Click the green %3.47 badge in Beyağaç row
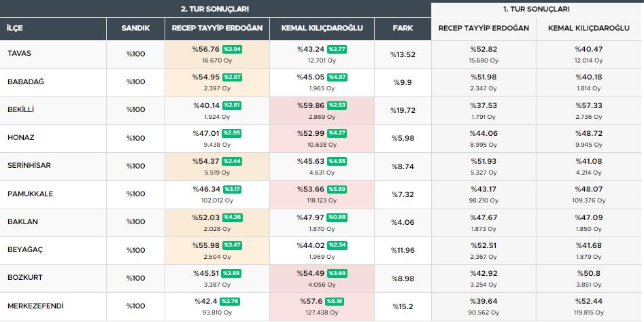This screenshot has width=644, height=322. point(233,245)
